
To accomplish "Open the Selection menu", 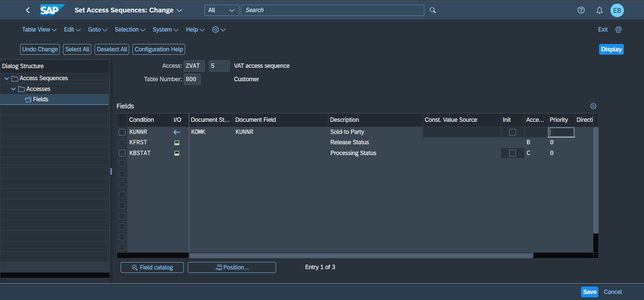I will (x=130, y=30).
